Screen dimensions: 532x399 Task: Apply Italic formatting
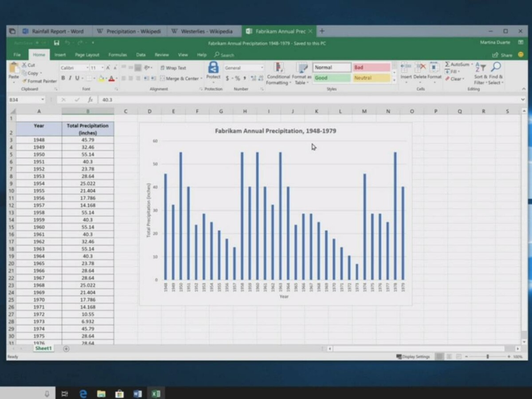click(x=70, y=78)
